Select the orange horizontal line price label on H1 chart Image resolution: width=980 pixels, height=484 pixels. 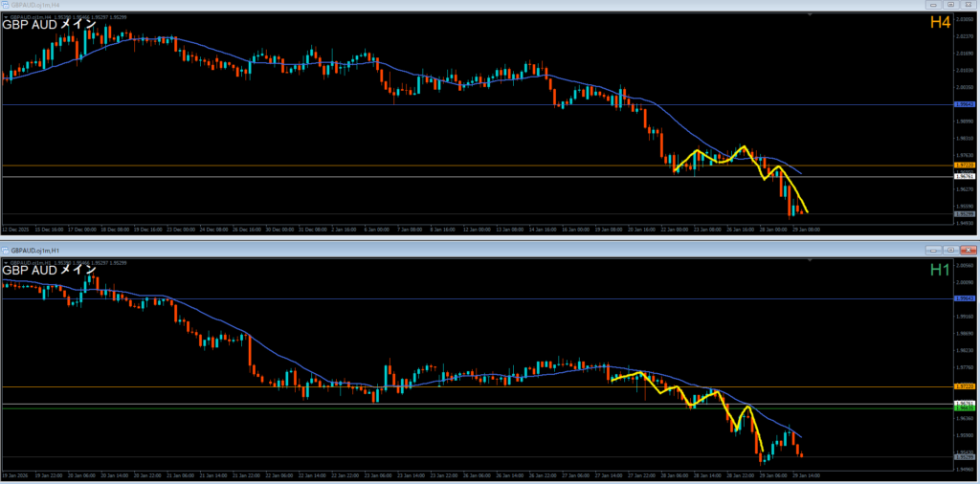[x=965, y=386]
